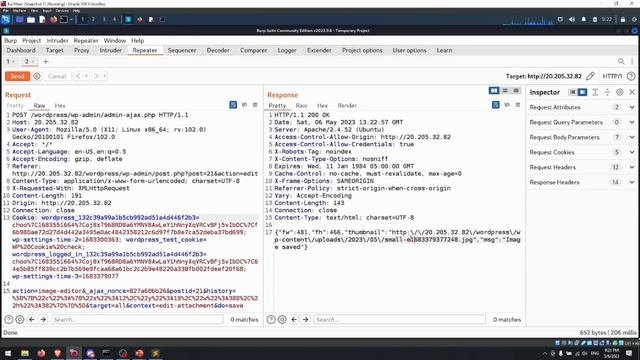This screenshot has width=640, height=360.
Task: Open the User options tab
Action: click(x=409, y=50)
